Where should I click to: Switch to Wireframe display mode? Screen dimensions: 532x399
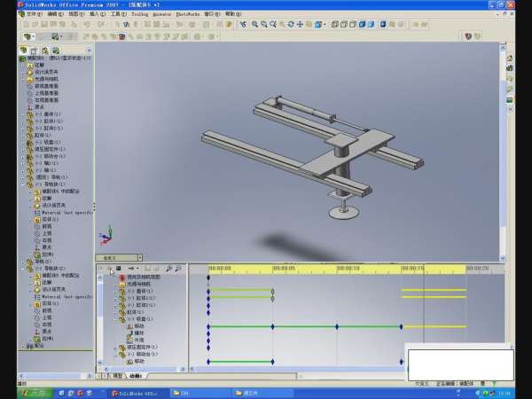(335, 25)
